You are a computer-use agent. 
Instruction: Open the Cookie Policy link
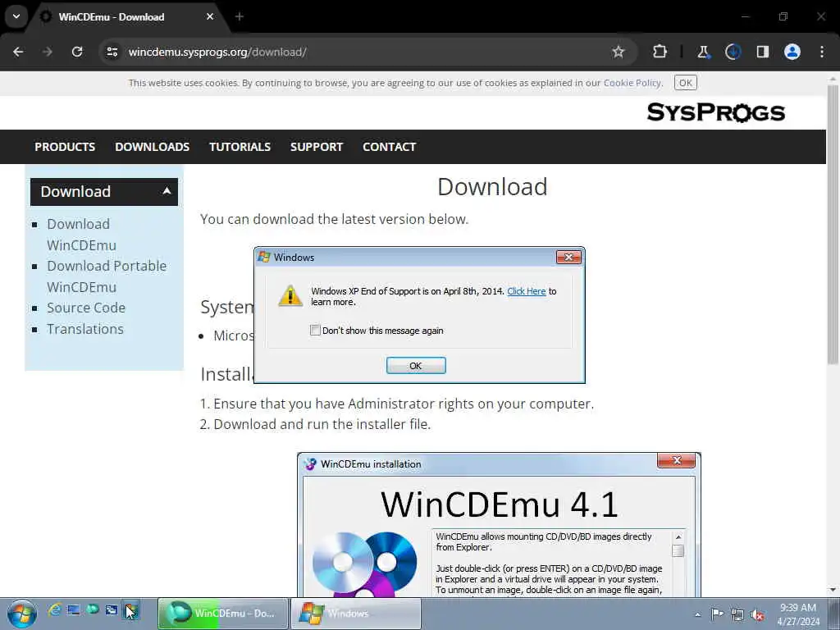tap(632, 83)
